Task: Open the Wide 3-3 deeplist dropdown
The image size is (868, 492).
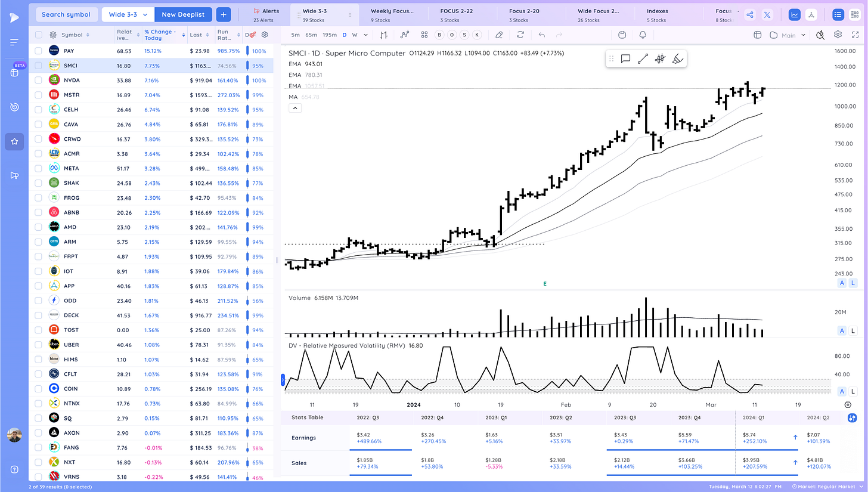Action: [128, 15]
